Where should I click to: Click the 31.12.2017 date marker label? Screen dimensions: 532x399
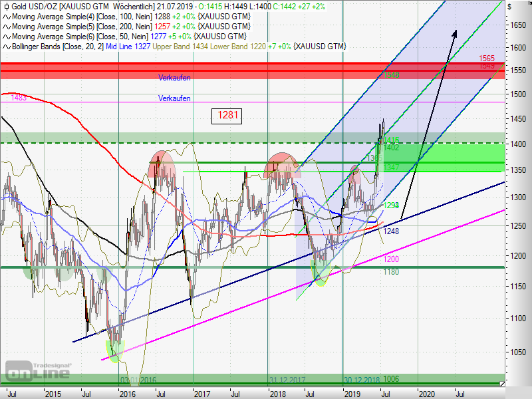287,380
